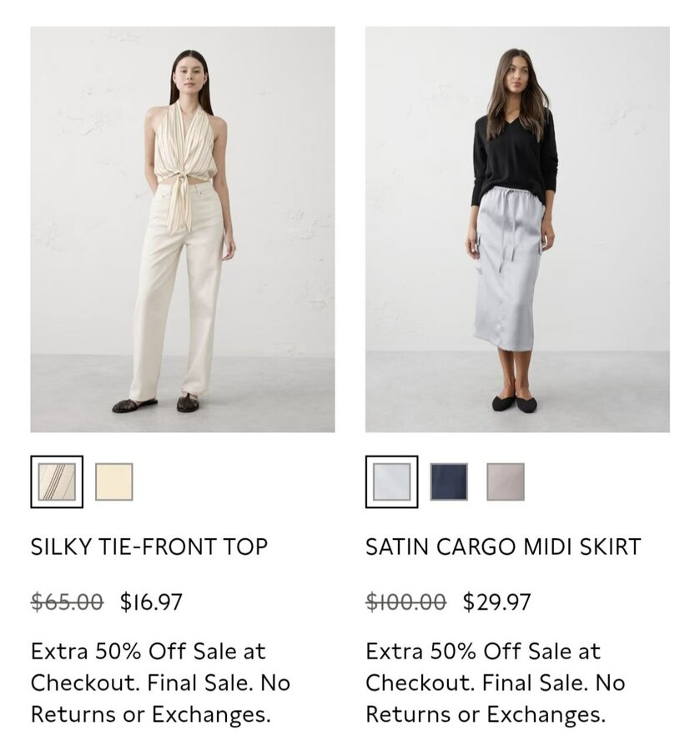Click the crossed-out $100.00 original price
This screenshot has width=700, height=751.
click(406, 602)
